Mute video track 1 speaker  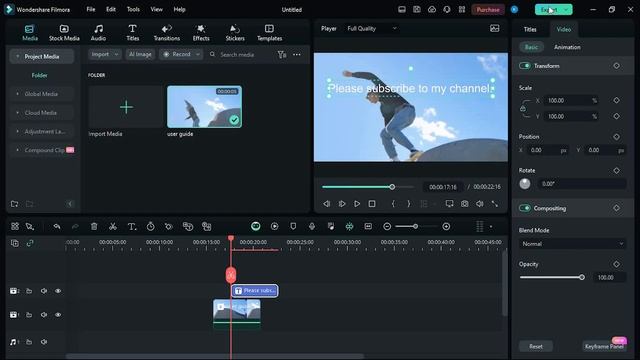pyautogui.click(x=44, y=315)
